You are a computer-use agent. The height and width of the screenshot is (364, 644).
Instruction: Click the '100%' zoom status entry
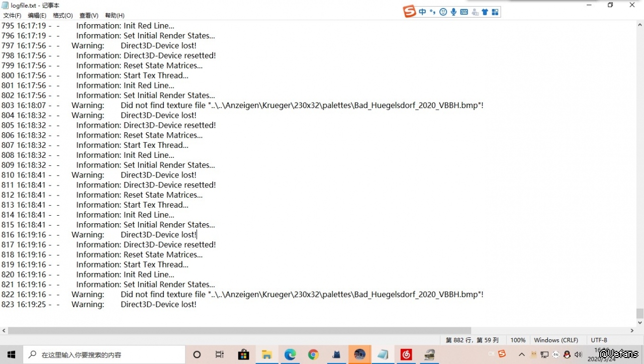[518, 340]
